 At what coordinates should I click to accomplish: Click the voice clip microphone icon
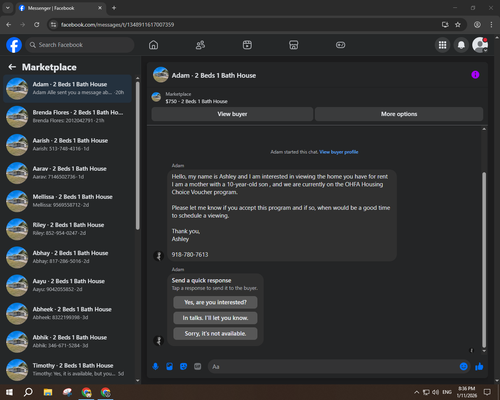point(155,367)
